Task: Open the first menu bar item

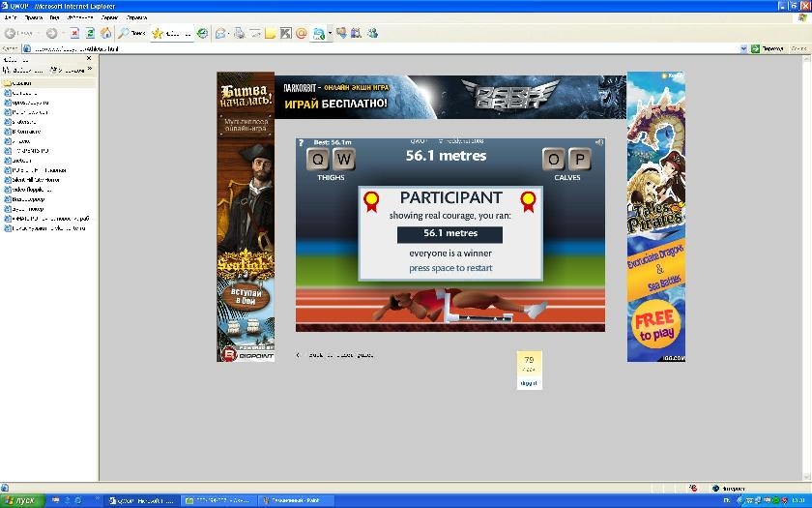Action: click(11, 18)
